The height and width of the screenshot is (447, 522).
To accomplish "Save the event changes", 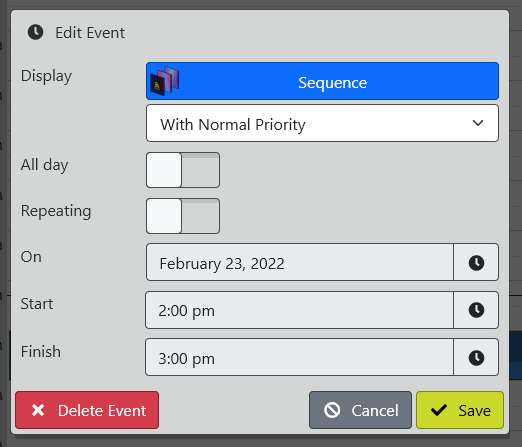I will tap(460, 410).
